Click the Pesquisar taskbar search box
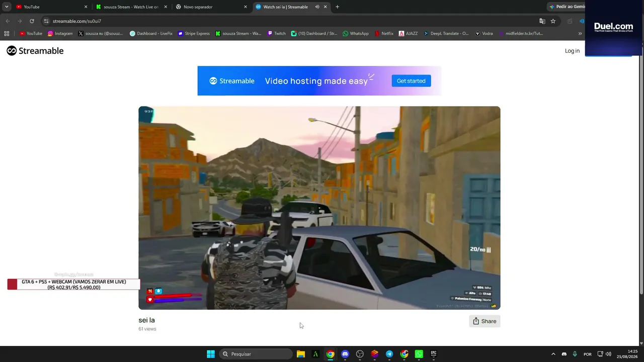The width and height of the screenshot is (644, 362). pos(256,354)
